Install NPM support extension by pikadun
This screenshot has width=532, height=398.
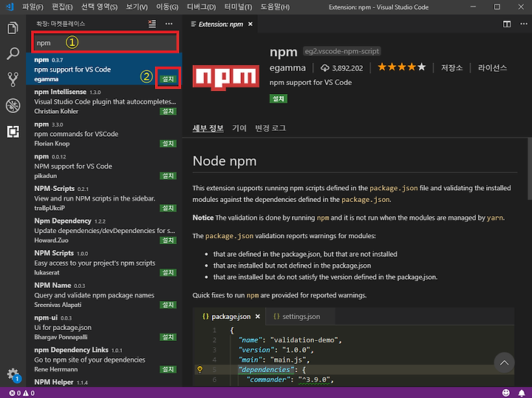pyautogui.click(x=168, y=176)
